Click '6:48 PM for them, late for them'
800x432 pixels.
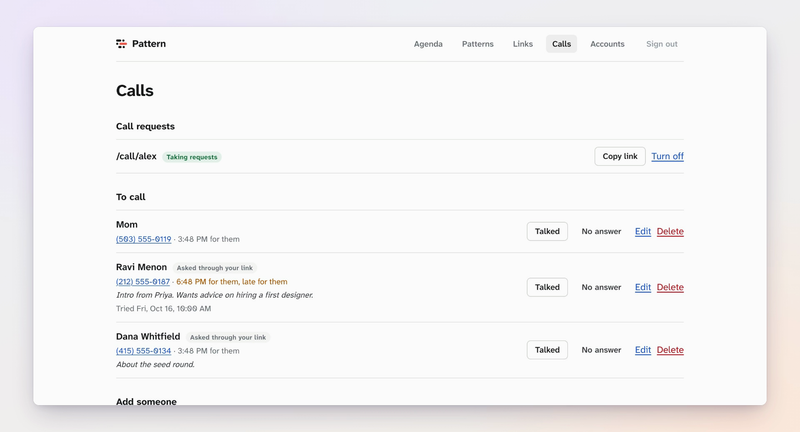(232, 282)
